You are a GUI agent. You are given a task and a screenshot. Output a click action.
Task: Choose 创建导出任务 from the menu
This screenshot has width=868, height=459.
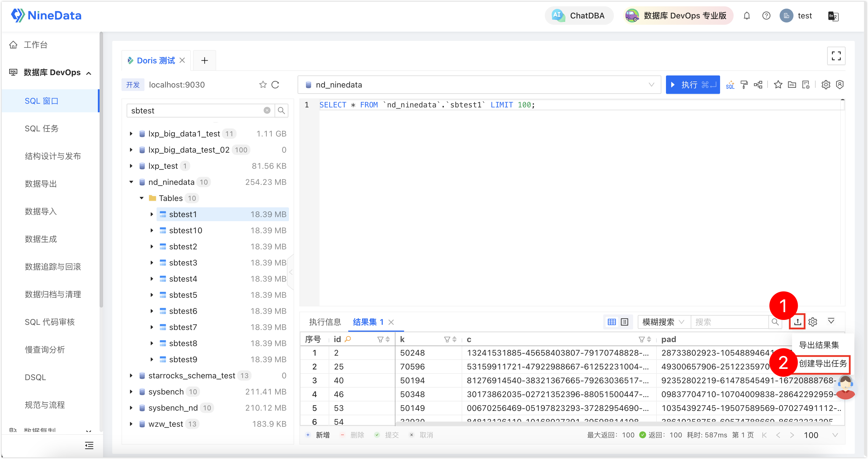click(x=823, y=364)
